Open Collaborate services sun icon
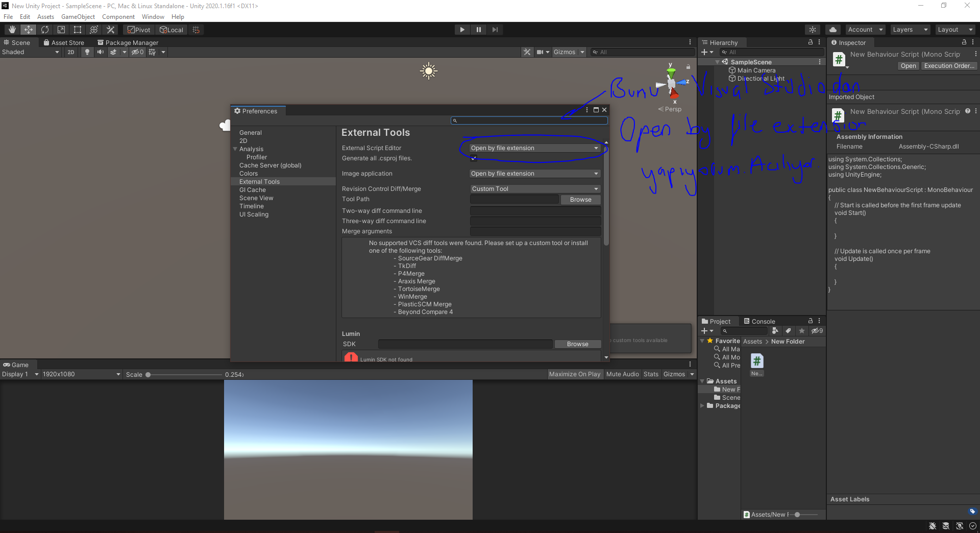This screenshot has width=980, height=533. tap(813, 30)
